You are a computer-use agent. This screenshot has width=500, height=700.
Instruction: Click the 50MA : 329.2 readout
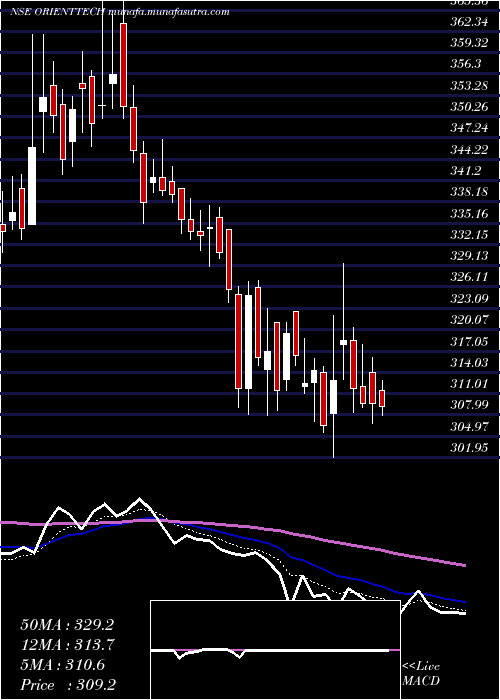(67, 625)
